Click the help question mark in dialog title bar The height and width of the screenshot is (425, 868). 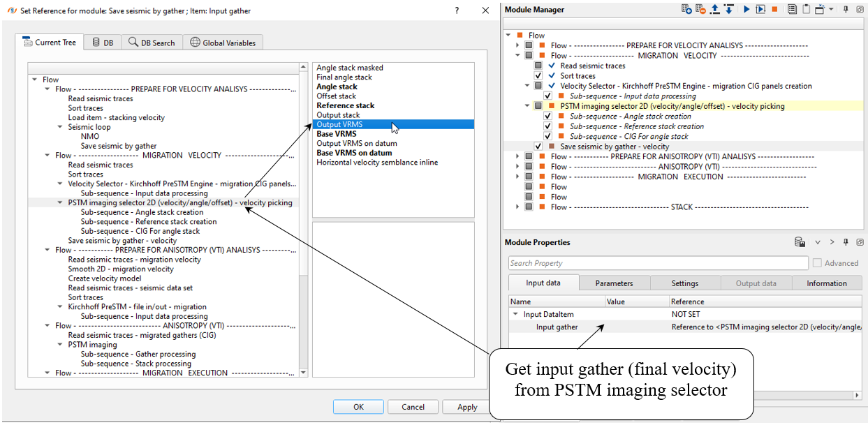[457, 10]
